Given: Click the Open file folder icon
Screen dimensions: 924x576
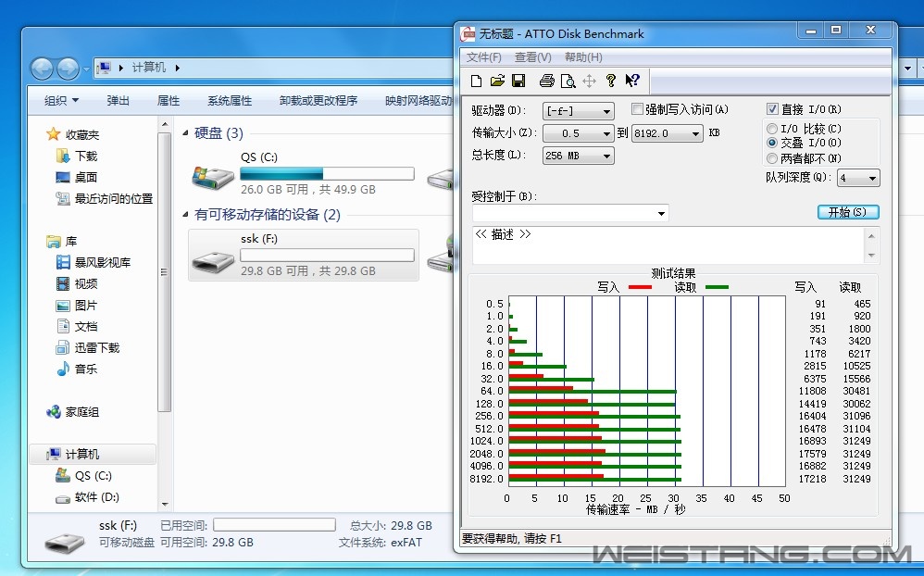Looking at the screenshot, I should tap(497, 81).
